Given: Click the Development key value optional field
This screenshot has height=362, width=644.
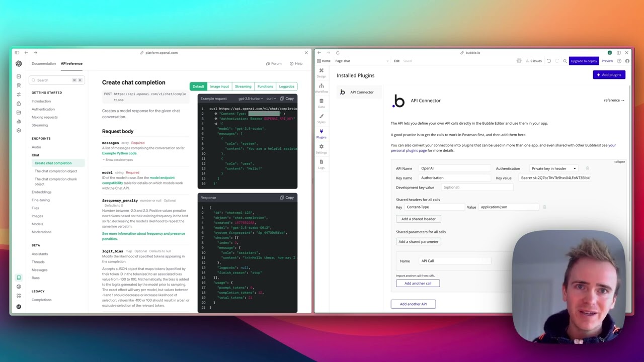Looking at the screenshot, I should pos(477,187).
